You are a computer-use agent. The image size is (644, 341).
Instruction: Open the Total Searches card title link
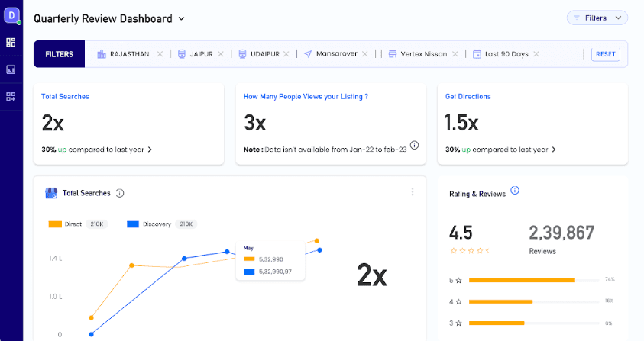point(65,97)
